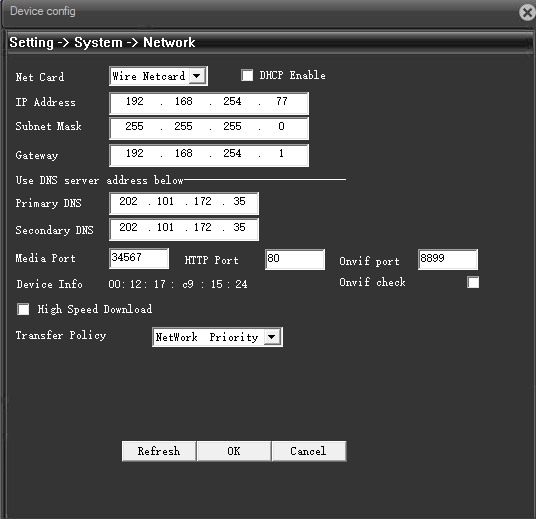Tick the Onvif check box
The height and width of the screenshot is (519, 536).
pyautogui.click(x=473, y=282)
